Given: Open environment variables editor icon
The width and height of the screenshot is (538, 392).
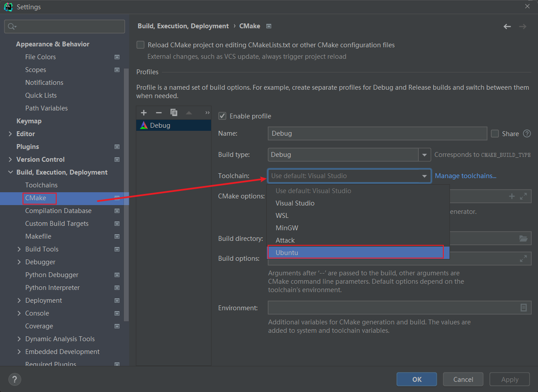Looking at the screenshot, I should tap(524, 308).
